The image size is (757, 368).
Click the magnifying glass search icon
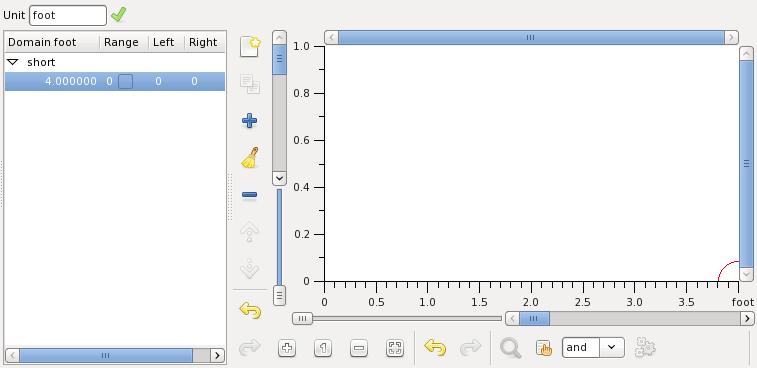(510, 348)
